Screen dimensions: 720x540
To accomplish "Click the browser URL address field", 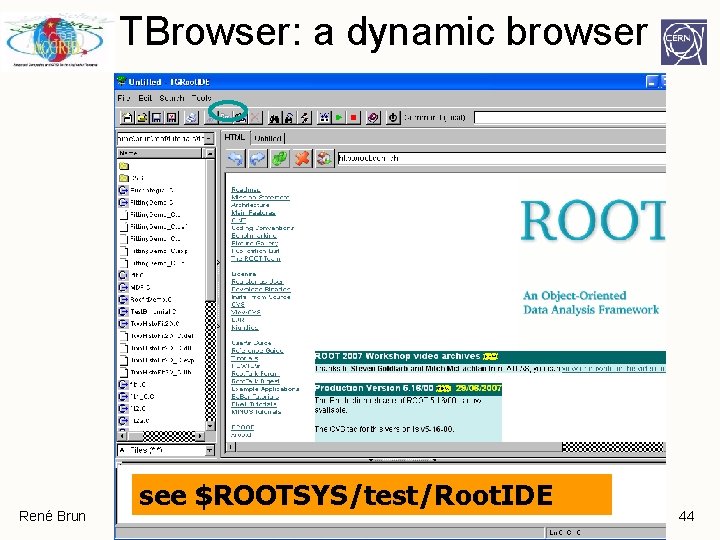I will pyautogui.click(x=501, y=158).
